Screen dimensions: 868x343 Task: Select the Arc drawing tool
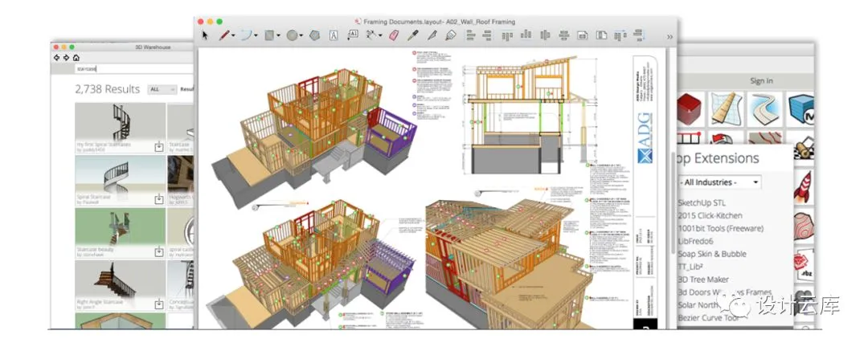tap(246, 35)
